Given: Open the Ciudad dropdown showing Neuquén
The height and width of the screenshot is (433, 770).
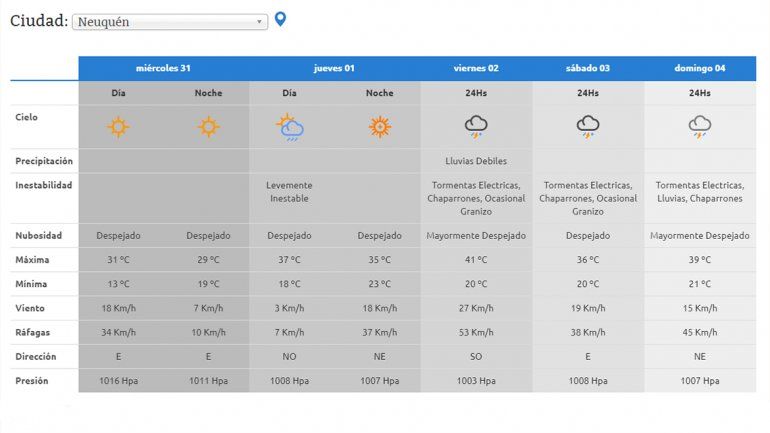Looking at the screenshot, I should [170, 22].
